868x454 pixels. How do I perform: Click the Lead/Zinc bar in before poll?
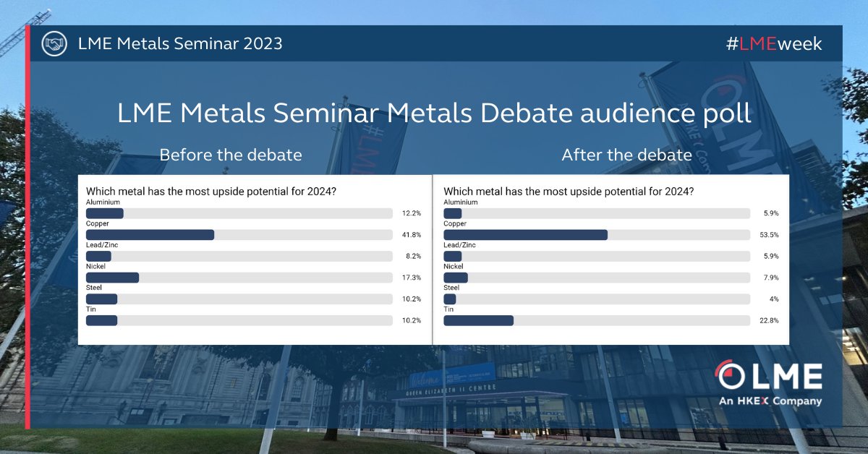pos(98,256)
